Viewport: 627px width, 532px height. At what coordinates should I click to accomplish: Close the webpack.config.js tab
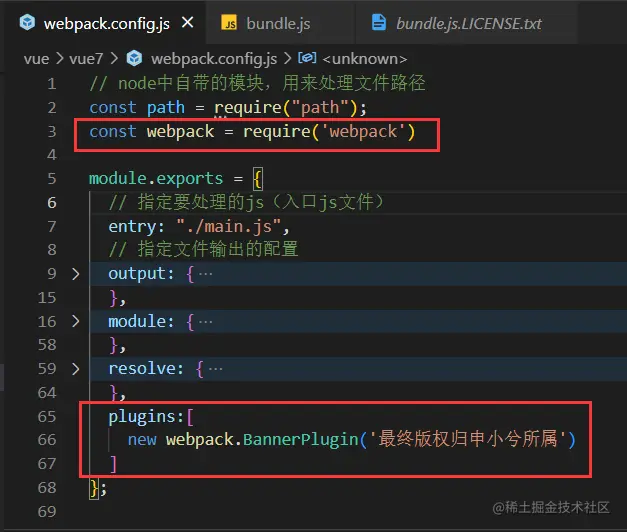click(x=188, y=22)
